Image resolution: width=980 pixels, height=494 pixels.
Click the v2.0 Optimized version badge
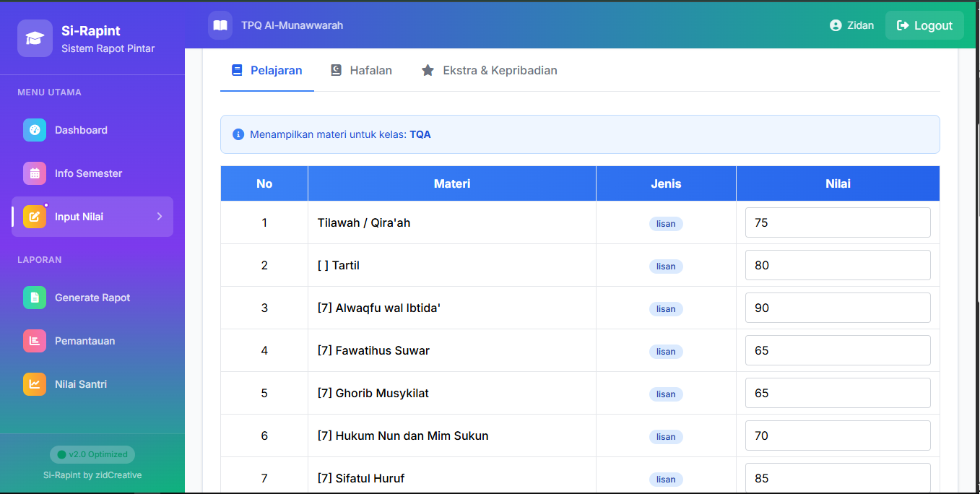[x=92, y=454]
